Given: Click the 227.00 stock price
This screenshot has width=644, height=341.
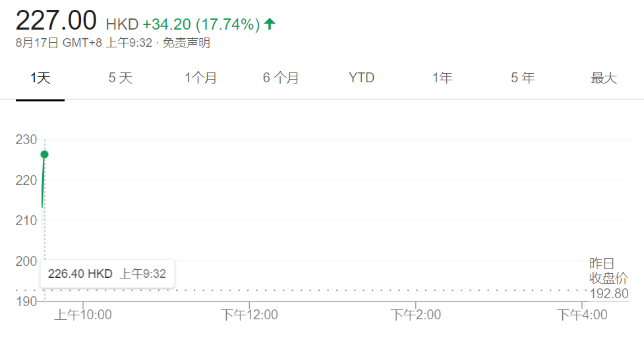Looking at the screenshot, I should pyautogui.click(x=56, y=20).
